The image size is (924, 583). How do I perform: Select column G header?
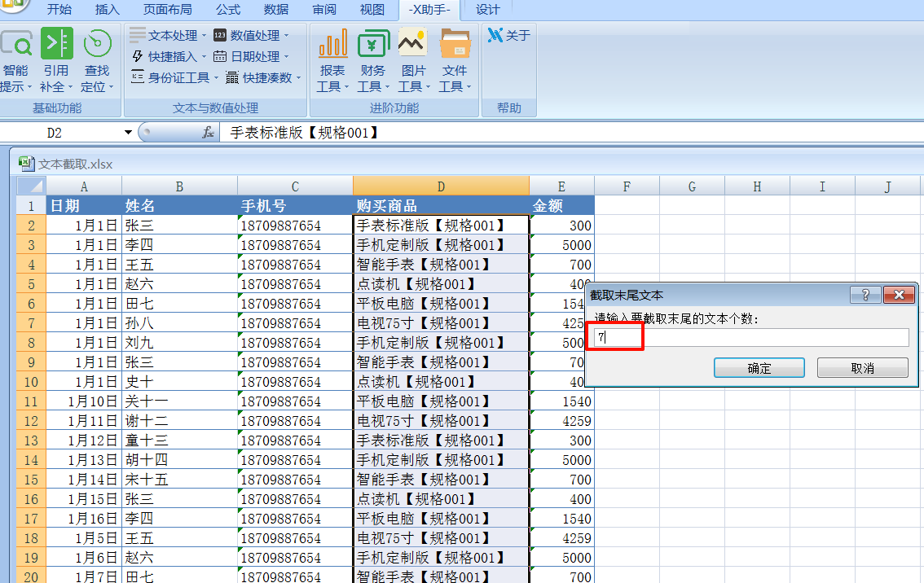[692, 186]
